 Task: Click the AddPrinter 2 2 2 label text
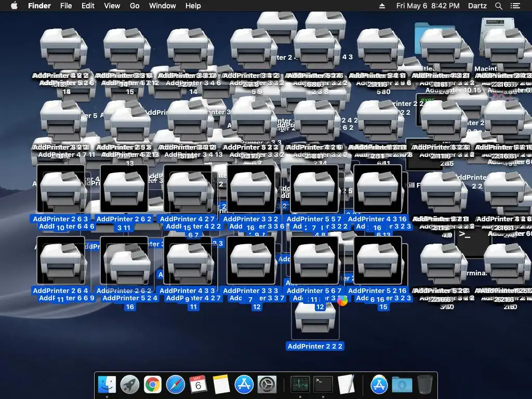click(x=315, y=347)
